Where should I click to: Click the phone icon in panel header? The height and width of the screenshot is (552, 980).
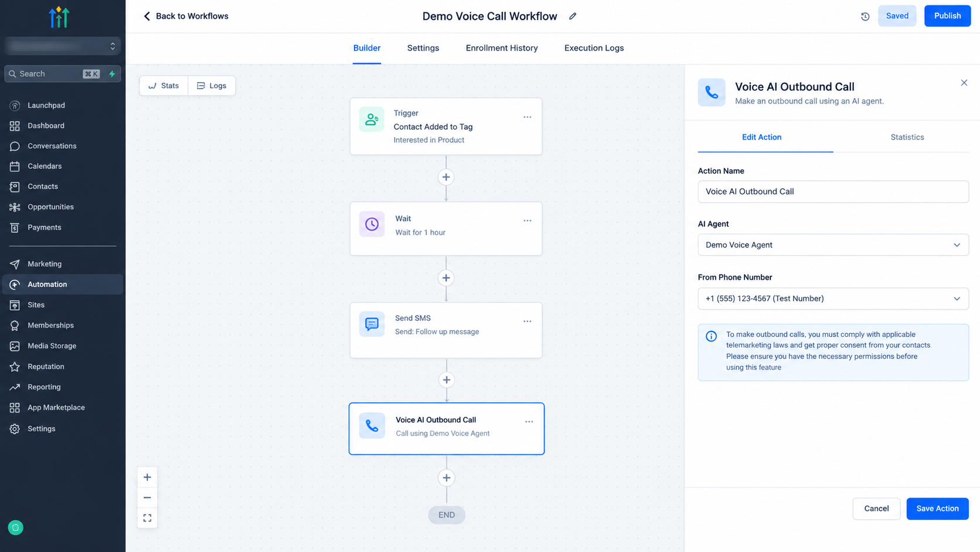[712, 93]
